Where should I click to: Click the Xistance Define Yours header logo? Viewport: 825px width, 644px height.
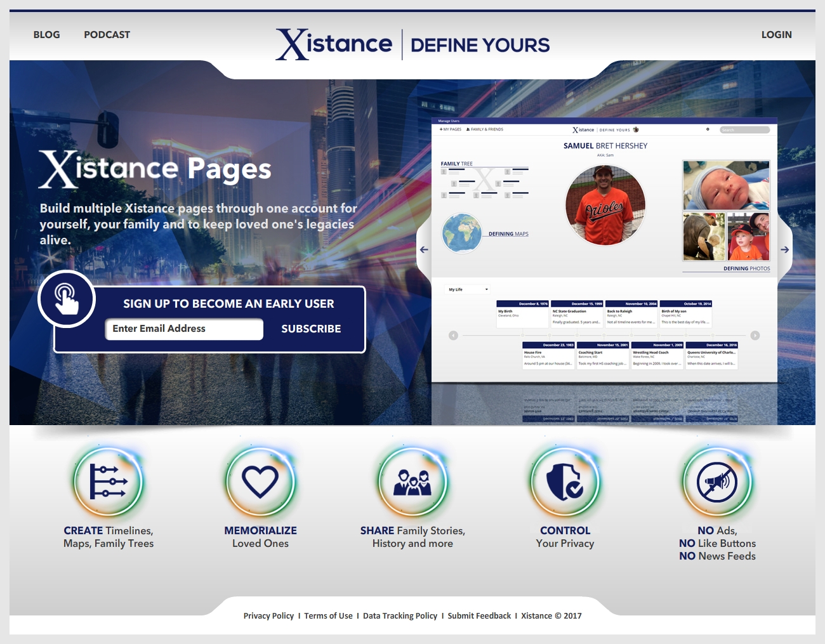(x=412, y=44)
